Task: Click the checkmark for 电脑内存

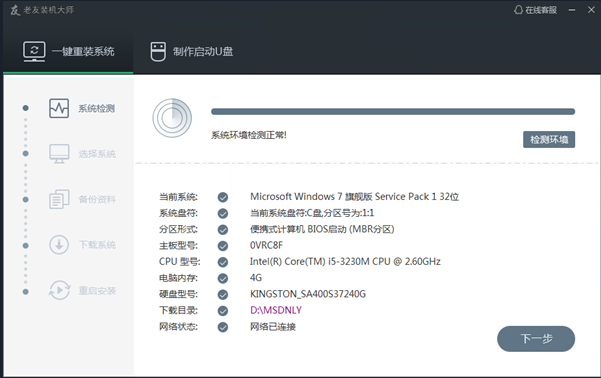Action: (x=223, y=278)
